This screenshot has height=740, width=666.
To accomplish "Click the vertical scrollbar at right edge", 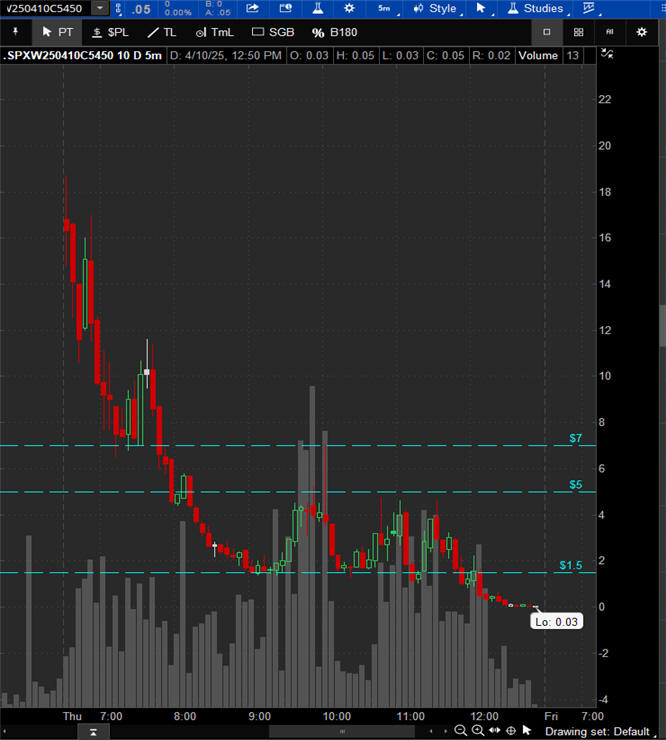I will coord(662,326).
